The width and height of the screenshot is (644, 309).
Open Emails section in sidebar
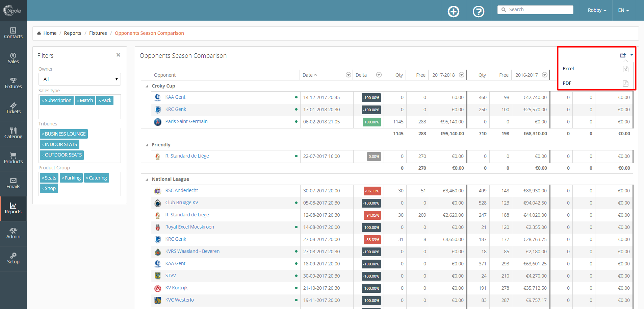click(13, 184)
